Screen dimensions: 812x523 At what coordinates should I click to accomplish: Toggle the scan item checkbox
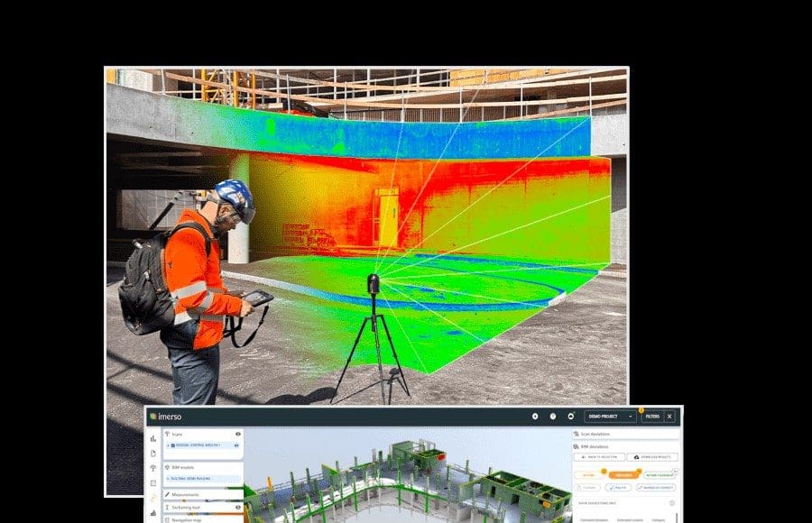click(171, 445)
